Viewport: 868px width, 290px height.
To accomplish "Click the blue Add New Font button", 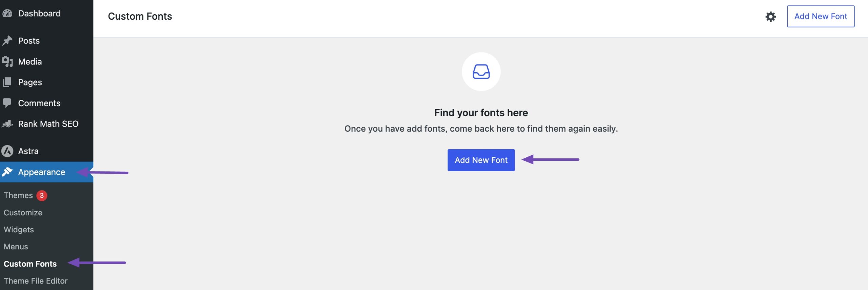I will coord(481,160).
